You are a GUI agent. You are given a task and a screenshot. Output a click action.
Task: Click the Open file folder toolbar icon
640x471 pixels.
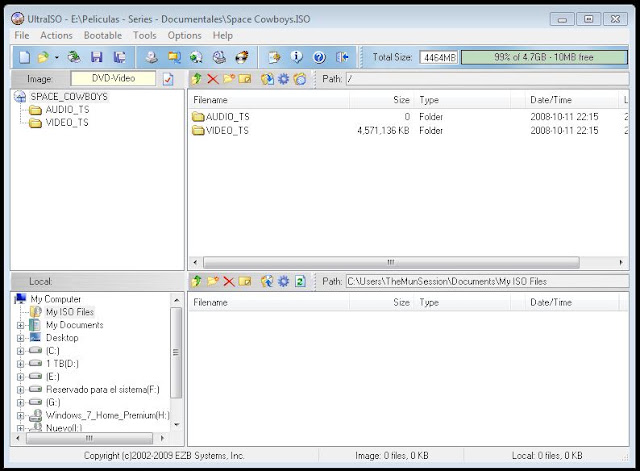[x=43, y=57]
